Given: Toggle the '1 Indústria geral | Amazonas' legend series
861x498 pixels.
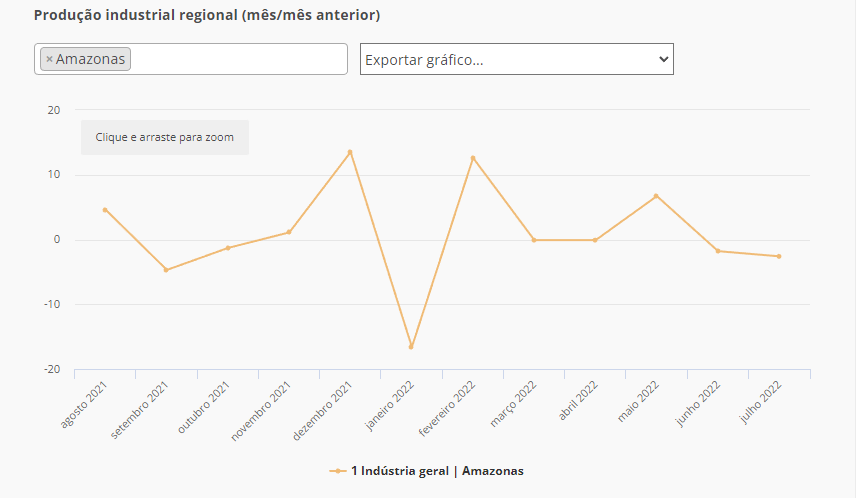Looking at the screenshot, I should tap(437, 470).
